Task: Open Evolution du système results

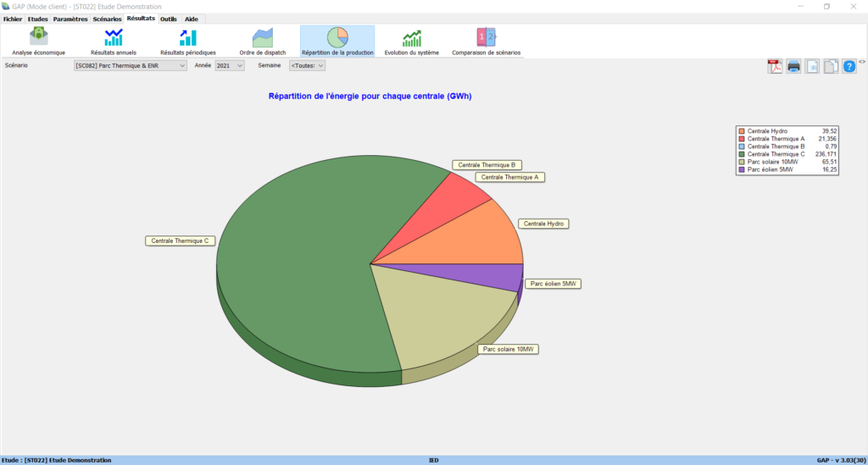Action: (412, 40)
